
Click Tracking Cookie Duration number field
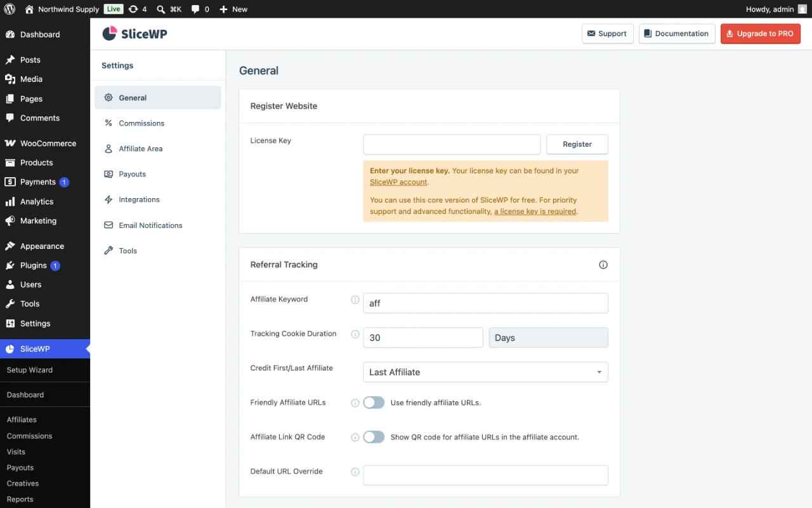click(x=423, y=338)
